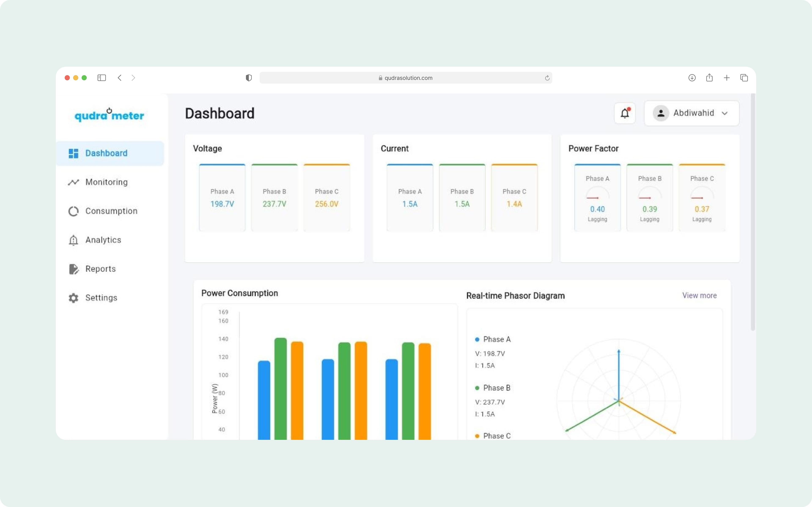Click the View more link

[x=699, y=295]
